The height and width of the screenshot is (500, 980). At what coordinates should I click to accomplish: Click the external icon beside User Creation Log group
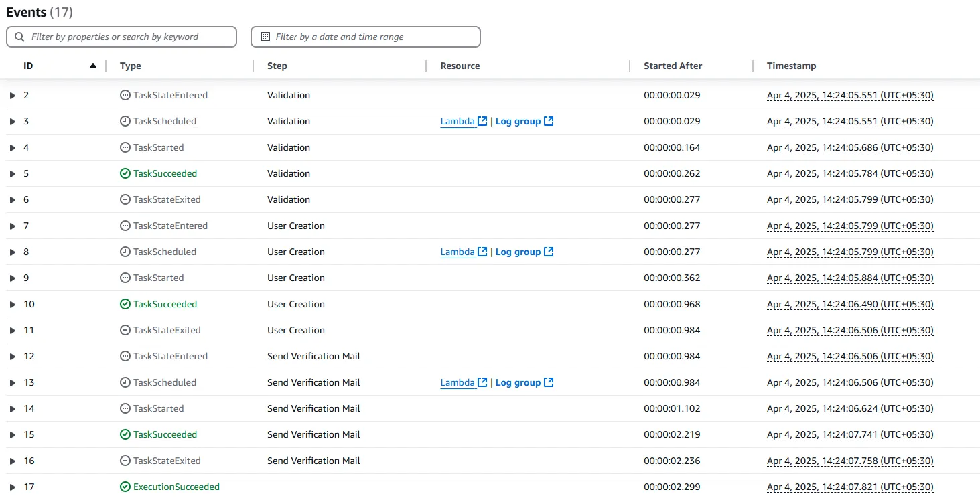pos(549,252)
